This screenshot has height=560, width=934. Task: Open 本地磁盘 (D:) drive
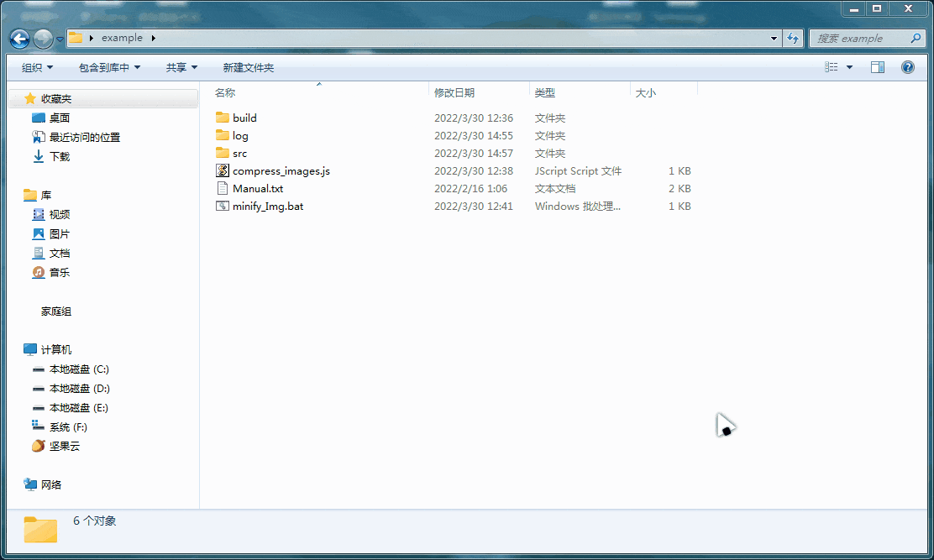pyautogui.click(x=80, y=389)
